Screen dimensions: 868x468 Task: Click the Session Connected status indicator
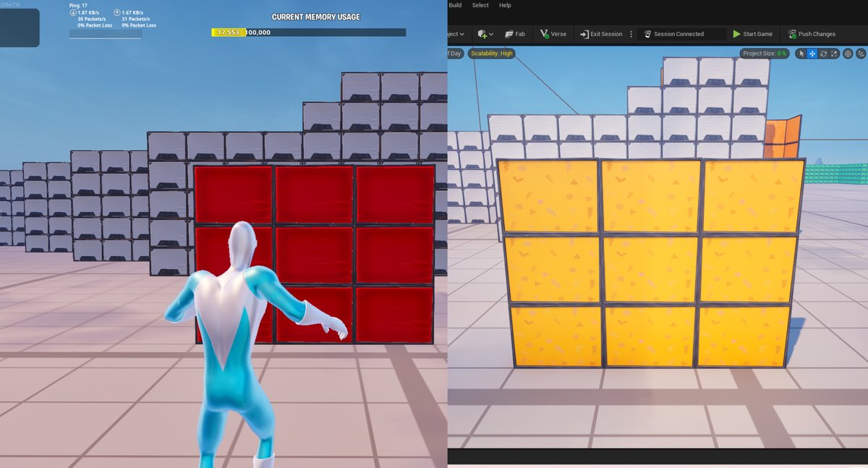[682, 34]
